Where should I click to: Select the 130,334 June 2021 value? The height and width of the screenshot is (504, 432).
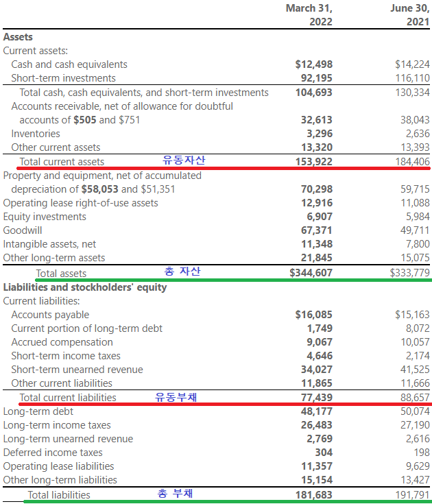point(412,93)
